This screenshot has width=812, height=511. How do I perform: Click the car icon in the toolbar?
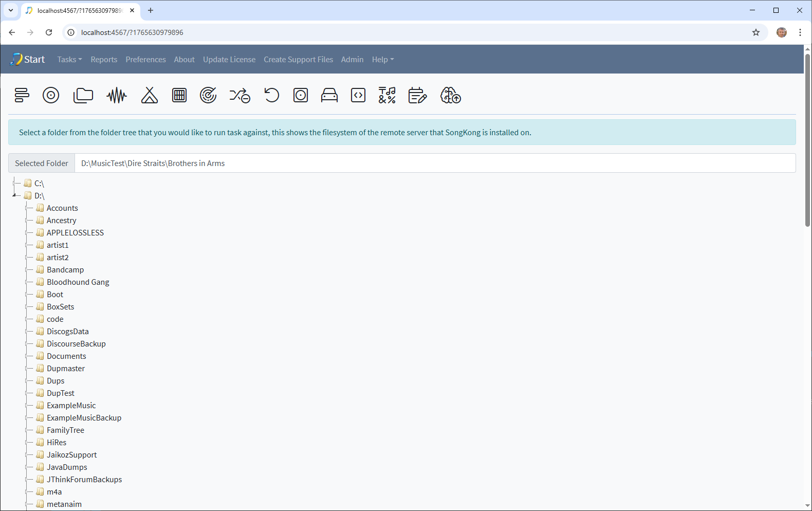(329, 95)
